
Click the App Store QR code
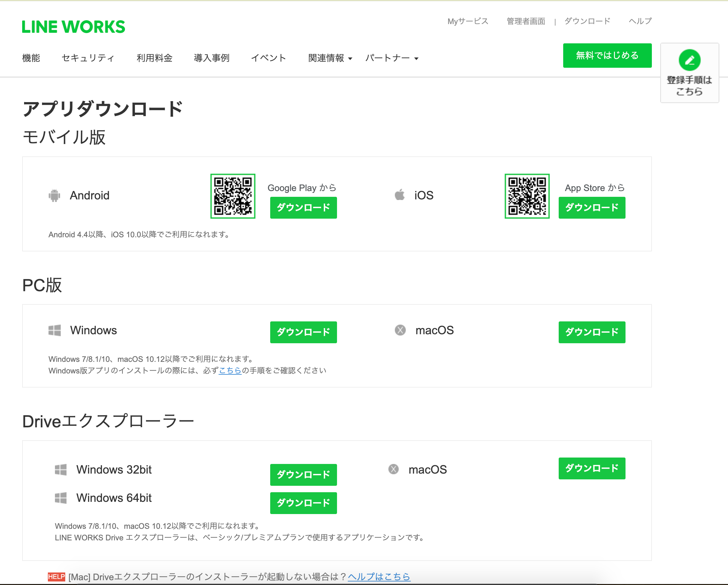(527, 196)
